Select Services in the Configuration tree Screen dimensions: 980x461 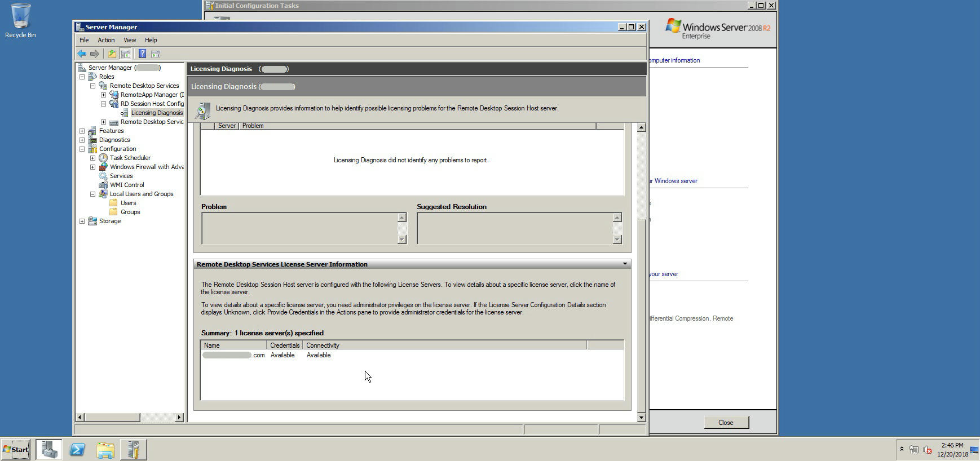point(121,176)
